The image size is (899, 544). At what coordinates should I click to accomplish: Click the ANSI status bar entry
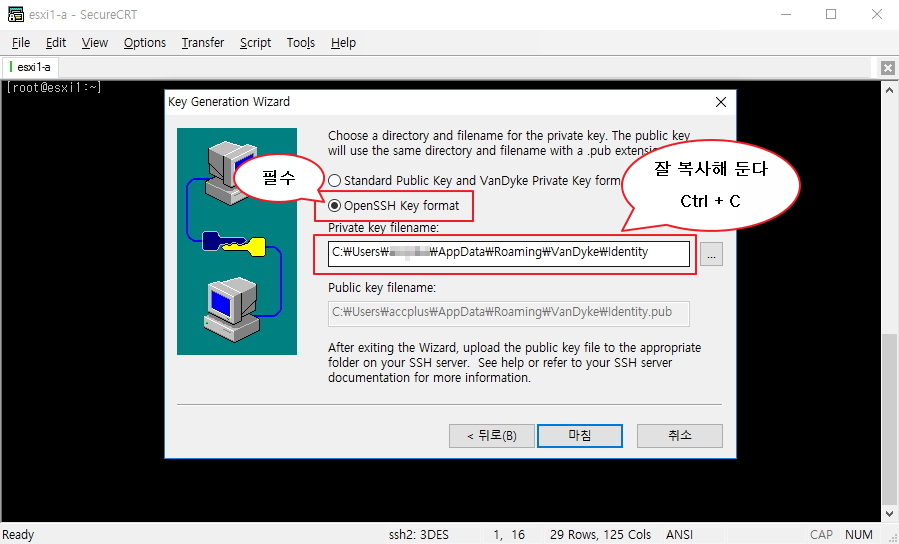(679, 535)
